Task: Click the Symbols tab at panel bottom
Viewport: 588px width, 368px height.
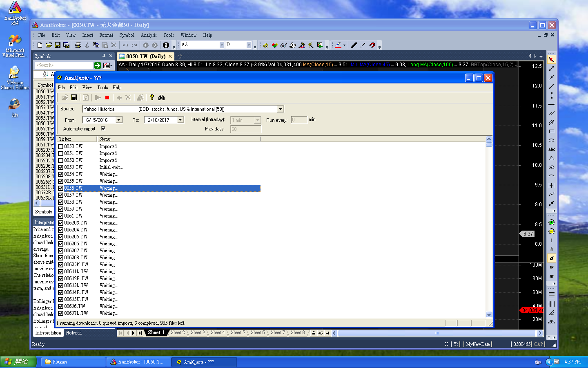Action: [x=44, y=212]
